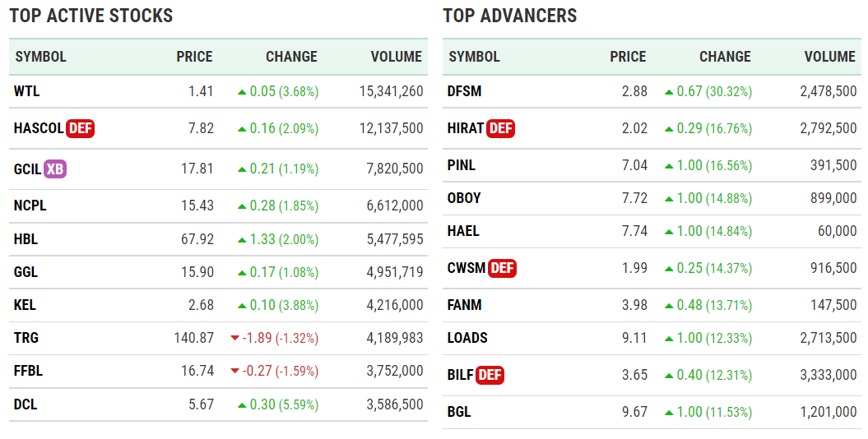Click the DEF badge beside BILF

click(490, 375)
